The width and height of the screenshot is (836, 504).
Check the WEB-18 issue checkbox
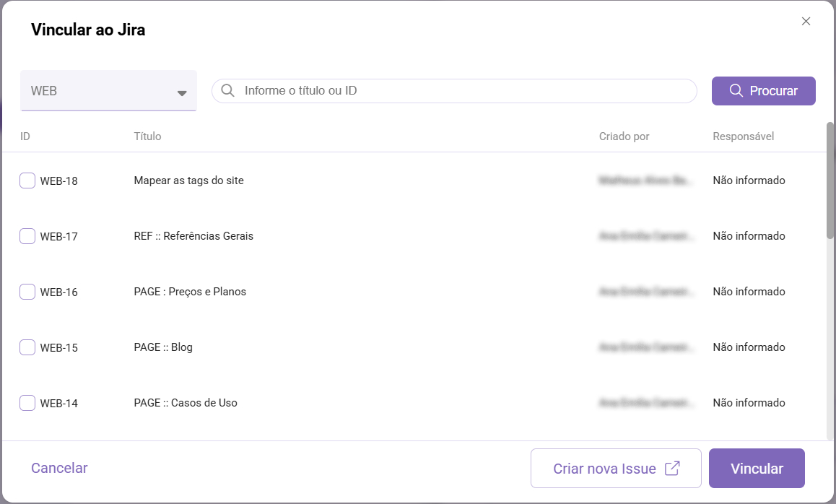click(x=27, y=181)
